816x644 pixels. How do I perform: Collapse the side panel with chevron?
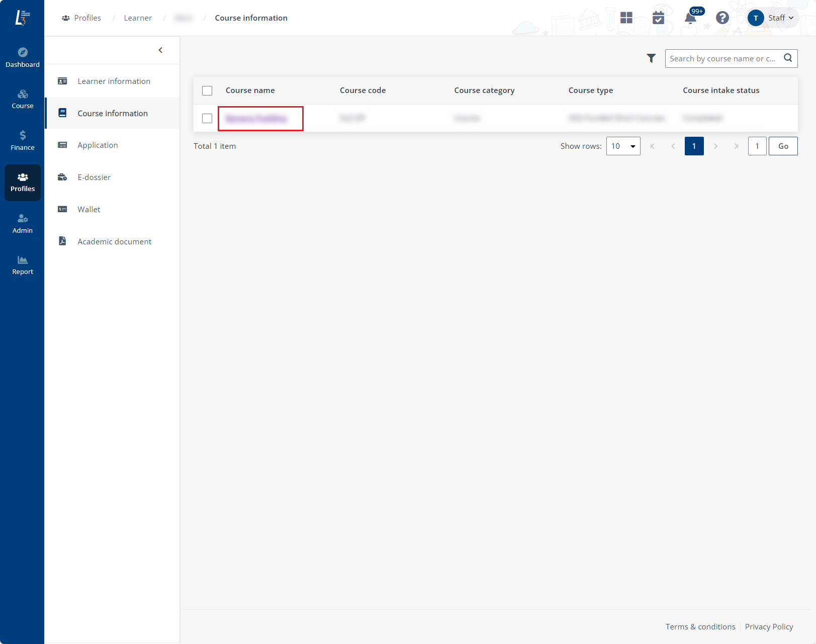click(160, 50)
